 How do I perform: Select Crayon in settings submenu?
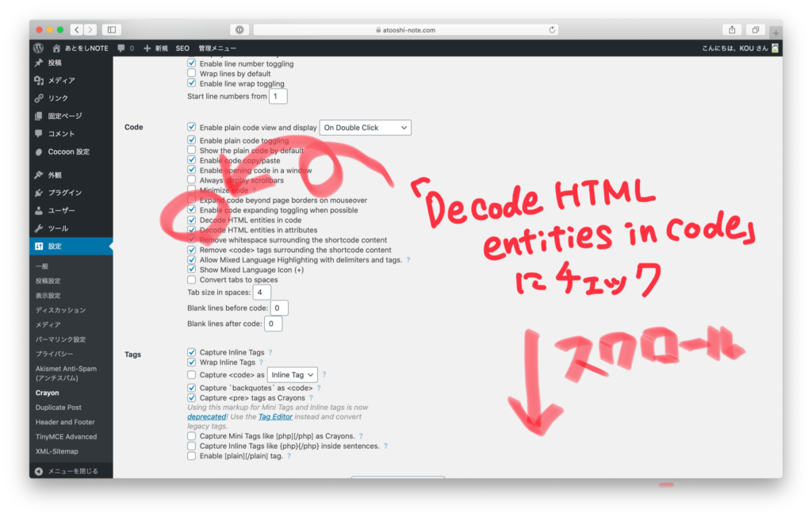click(x=47, y=393)
